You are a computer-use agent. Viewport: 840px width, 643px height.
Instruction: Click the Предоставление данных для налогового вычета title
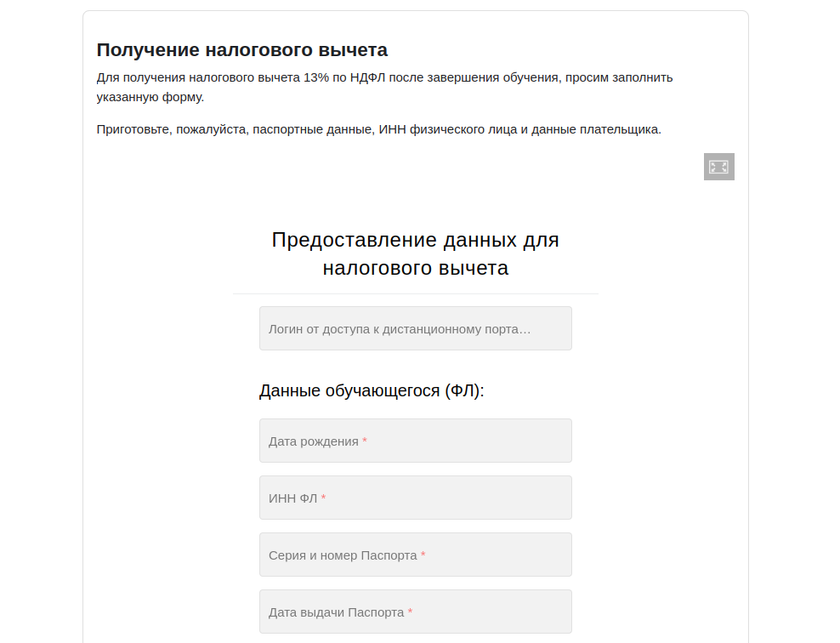pyautogui.click(x=415, y=253)
